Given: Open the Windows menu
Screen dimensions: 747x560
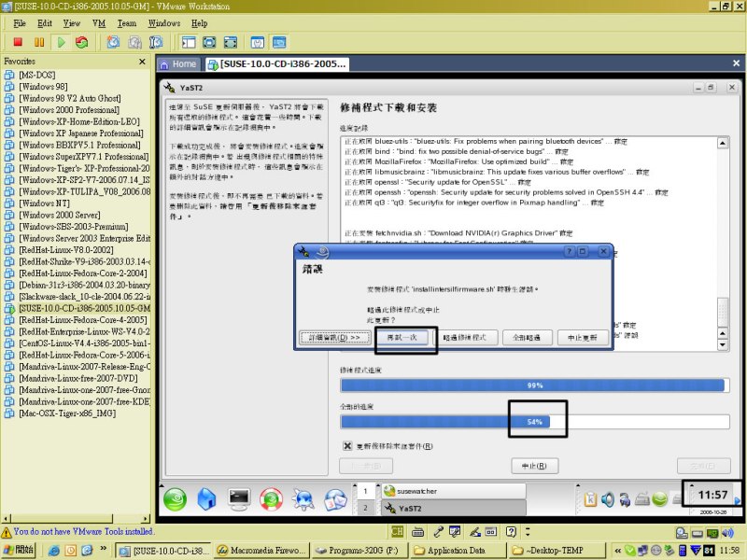Looking at the screenshot, I should pyautogui.click(x=164, y=23).
